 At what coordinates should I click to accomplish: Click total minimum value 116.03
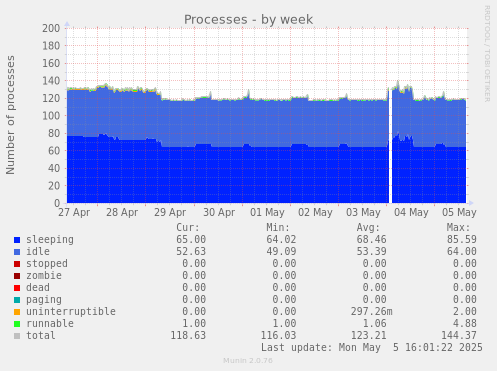coord(278,336)
